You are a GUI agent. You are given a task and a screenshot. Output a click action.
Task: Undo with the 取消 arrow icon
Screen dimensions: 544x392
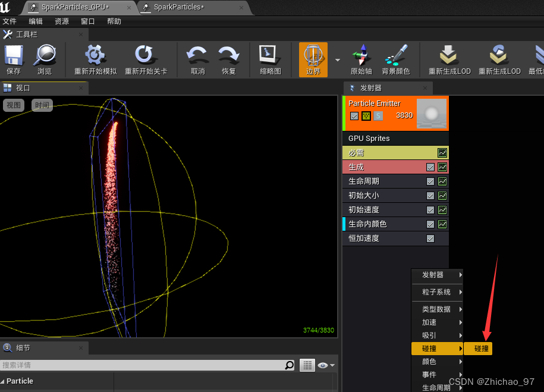click(x=197, y=55)
